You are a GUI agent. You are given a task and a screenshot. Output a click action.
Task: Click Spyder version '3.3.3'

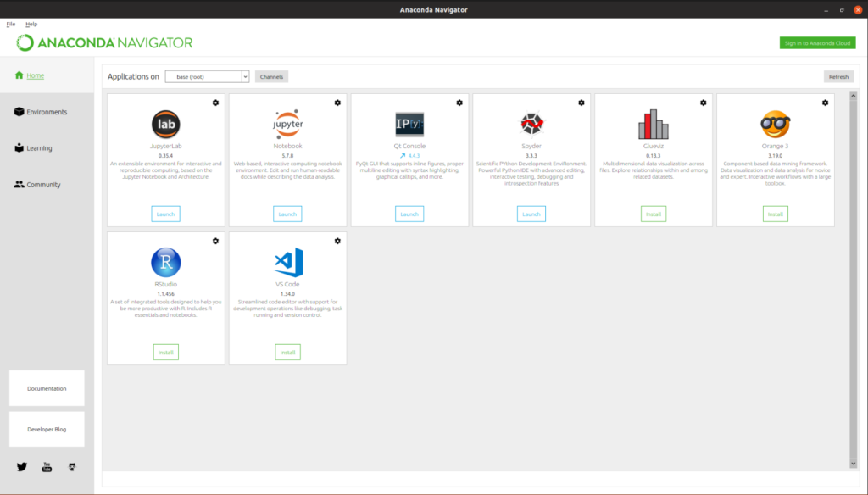(531, 156)
